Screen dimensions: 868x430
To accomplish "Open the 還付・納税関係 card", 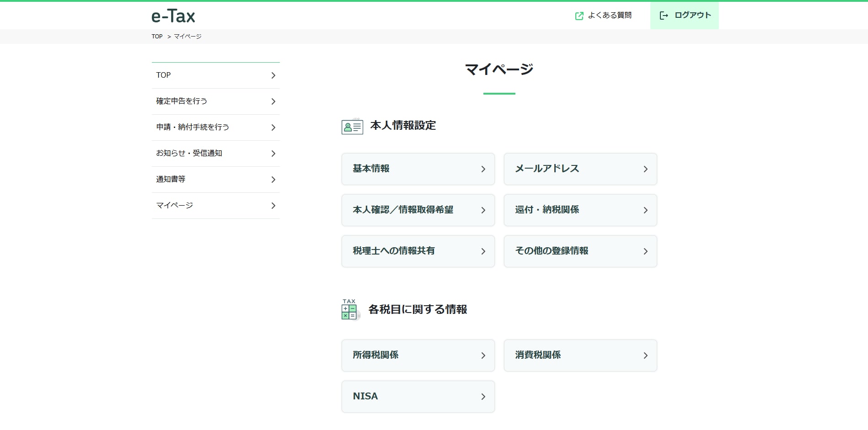I will (580, 210).
